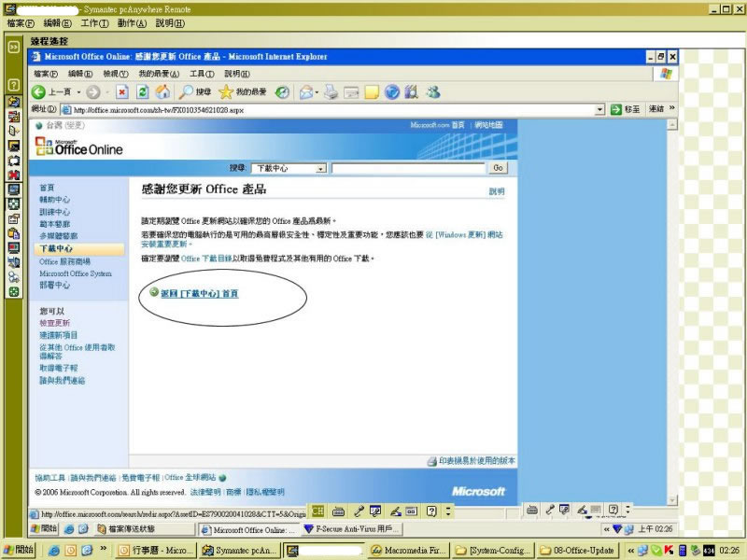Open IE 我的最愛(A) menu
Viewport: 747px width, 560px height.
(x=159, y=74)
